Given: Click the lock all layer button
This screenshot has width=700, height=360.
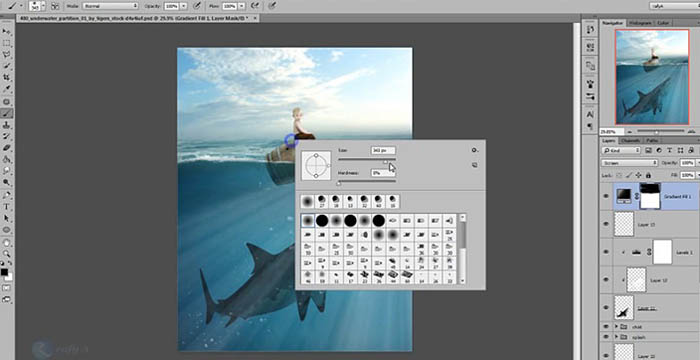Looking at the screenshot, I should coord(648,176).
